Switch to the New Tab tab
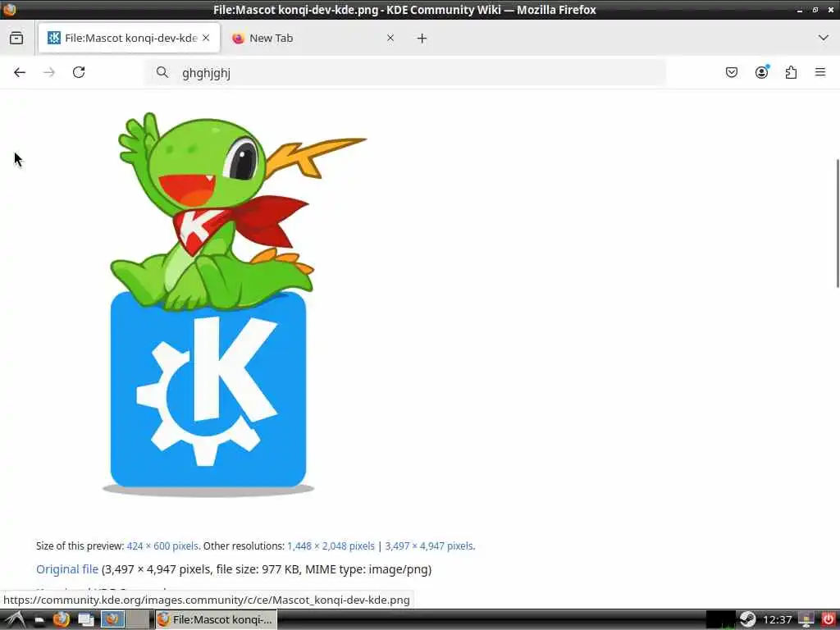 pyautogui.click(x=313, y=38)
